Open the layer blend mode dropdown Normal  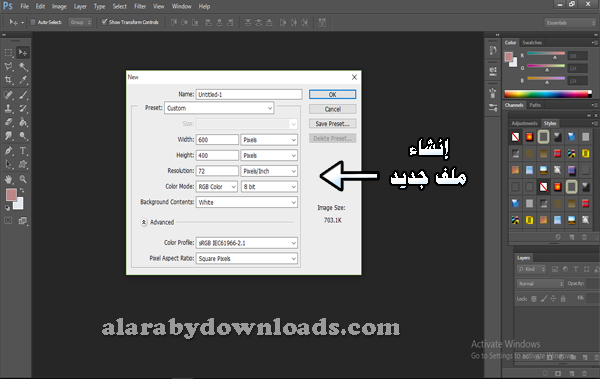coord(540,284)
